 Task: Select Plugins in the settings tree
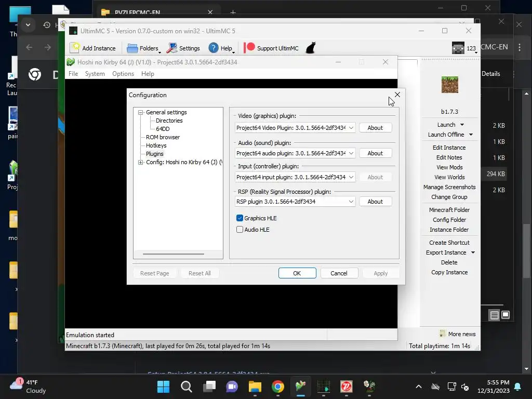155,154
